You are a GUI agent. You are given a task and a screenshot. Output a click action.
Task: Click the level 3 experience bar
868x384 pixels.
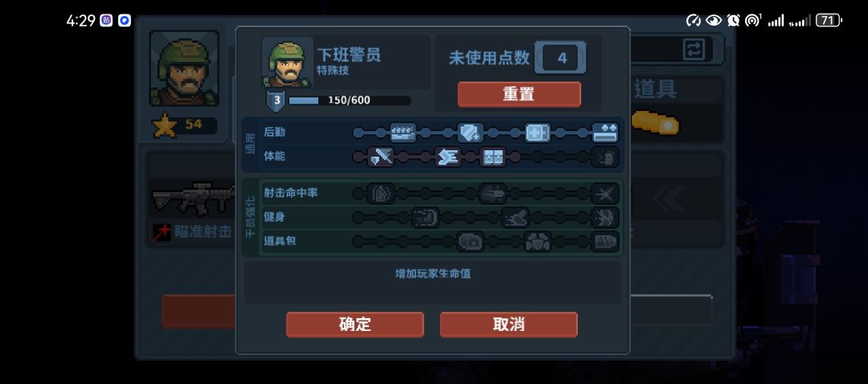[x=350, y=100]
